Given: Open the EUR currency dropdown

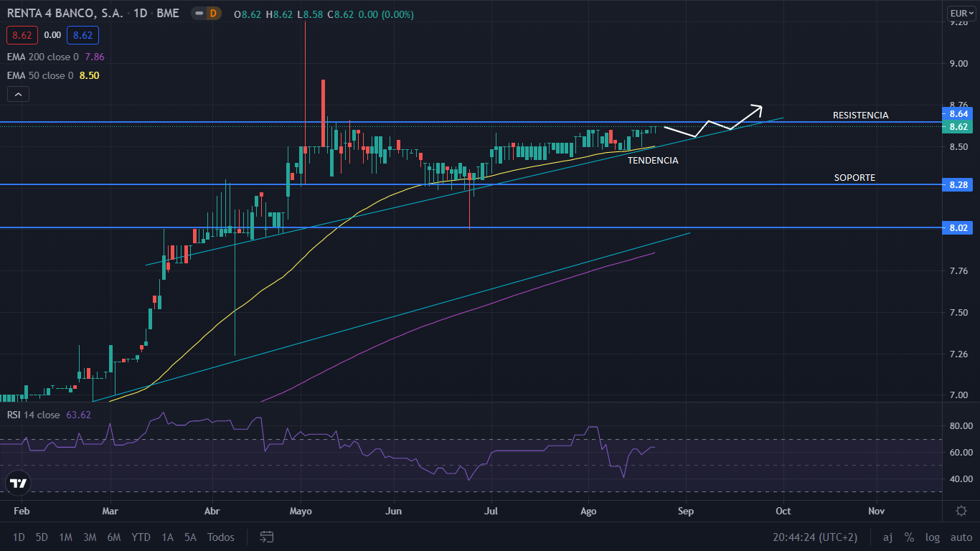Looking at the screenshot, I should point(958,13).
